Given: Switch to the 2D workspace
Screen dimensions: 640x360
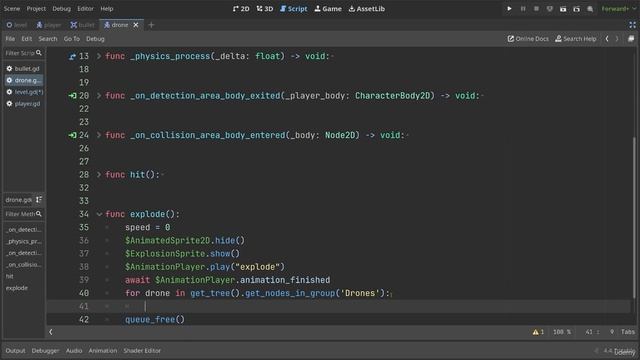Looking at the screenshot, I should coord(241,9).
